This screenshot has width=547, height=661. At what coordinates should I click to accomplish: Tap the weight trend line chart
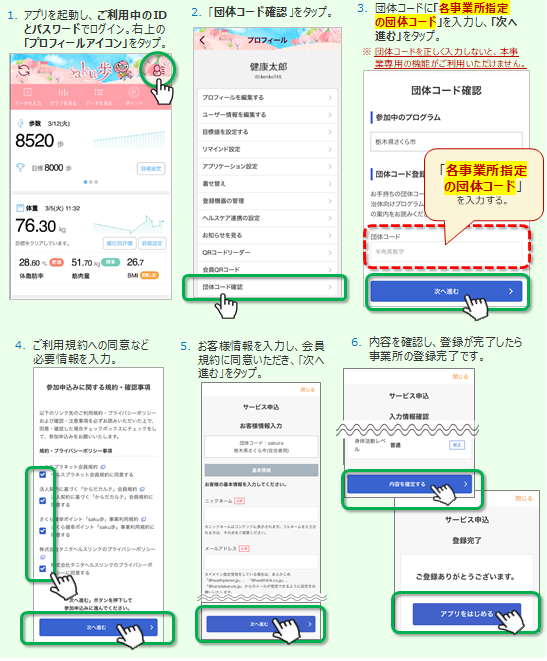coord(129,224)
